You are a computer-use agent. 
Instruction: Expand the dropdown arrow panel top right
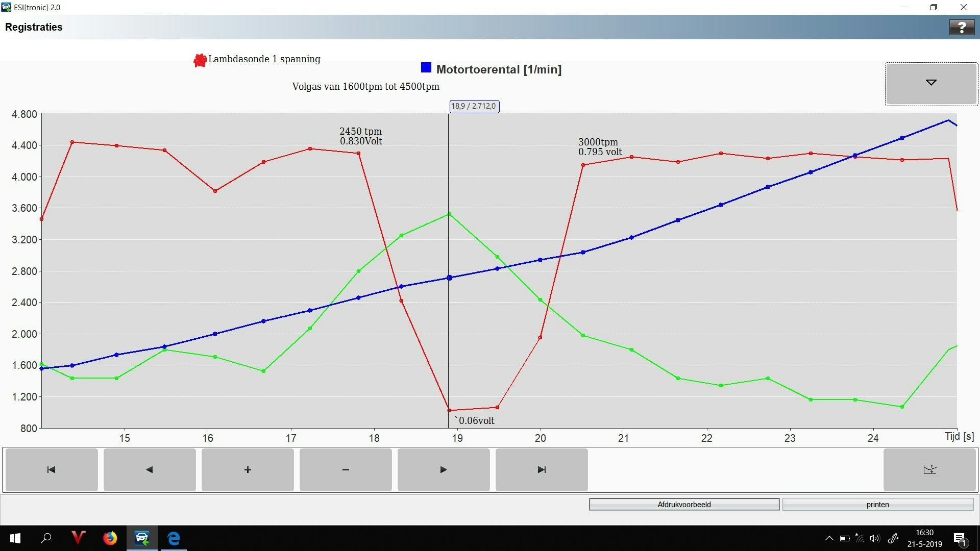[x=931, y=84]
